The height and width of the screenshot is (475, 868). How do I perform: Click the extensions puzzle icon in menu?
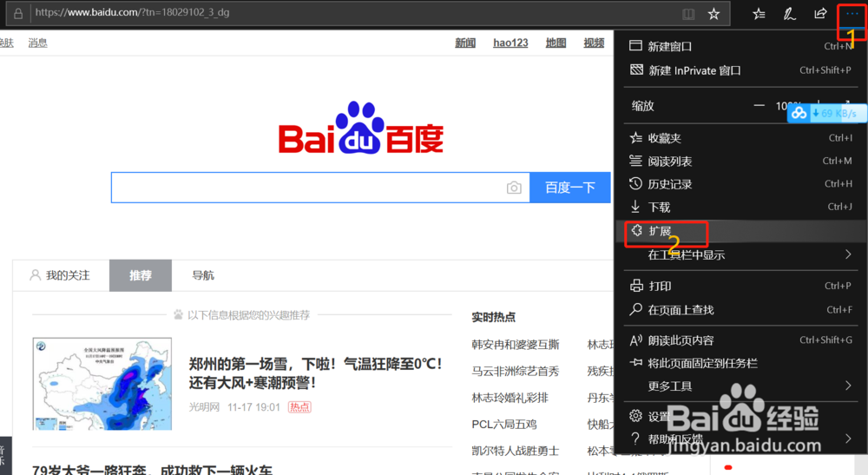pos(636,230)
